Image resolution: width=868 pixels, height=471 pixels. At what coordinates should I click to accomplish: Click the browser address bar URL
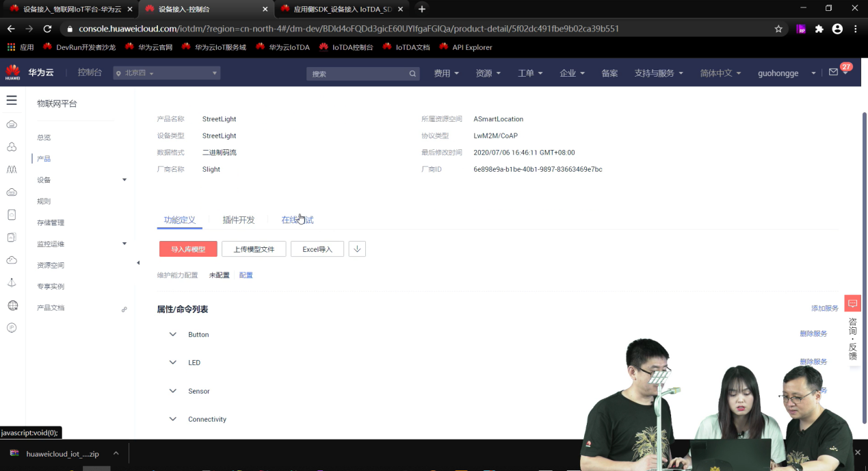(x=349, y=29)
